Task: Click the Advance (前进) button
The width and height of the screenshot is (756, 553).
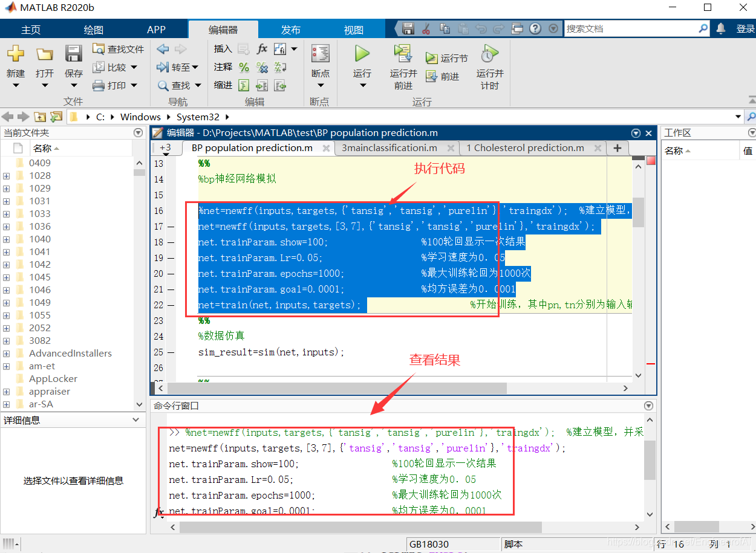Action: (x=443, y=76)
